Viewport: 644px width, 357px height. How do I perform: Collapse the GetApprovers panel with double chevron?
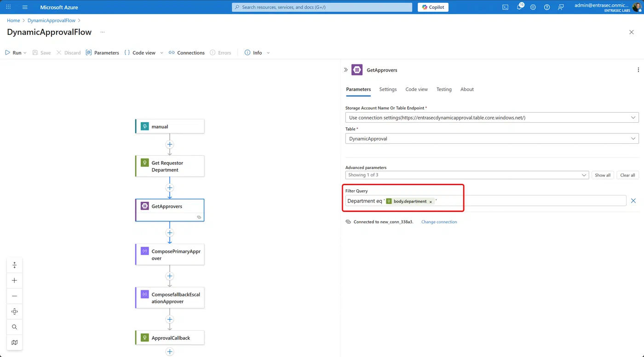tap(346, 70)
